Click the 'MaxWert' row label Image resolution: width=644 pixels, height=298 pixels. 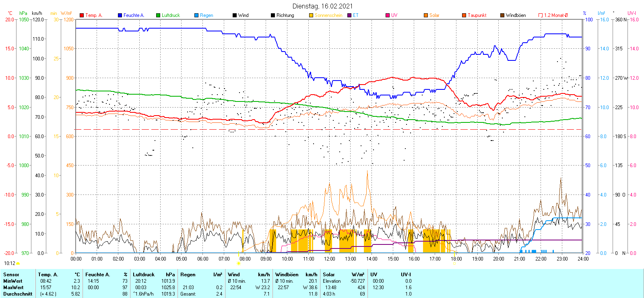tap(13, 288)
